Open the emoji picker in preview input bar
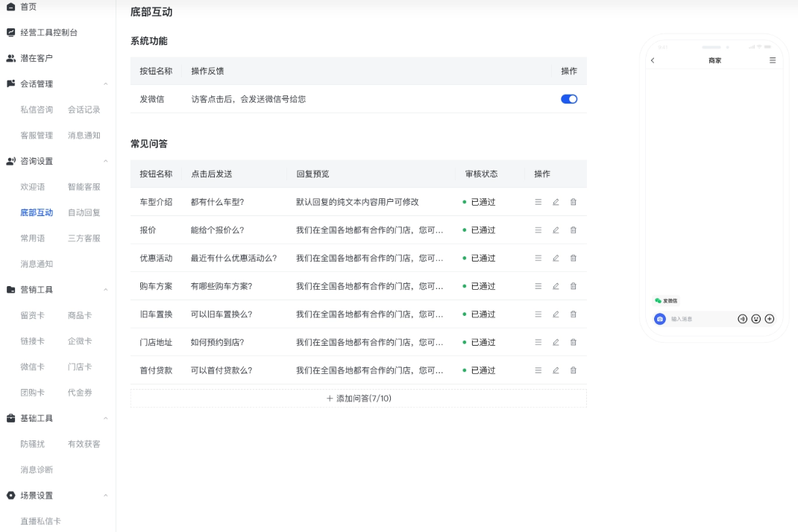 point(755,319)
